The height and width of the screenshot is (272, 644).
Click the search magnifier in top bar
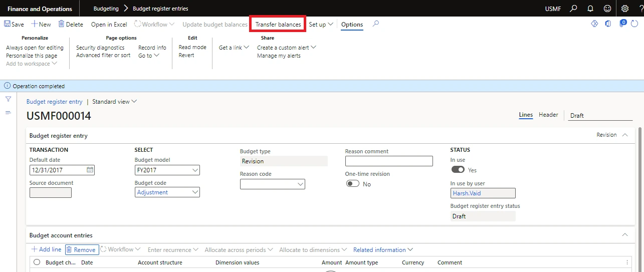[574, 9]
